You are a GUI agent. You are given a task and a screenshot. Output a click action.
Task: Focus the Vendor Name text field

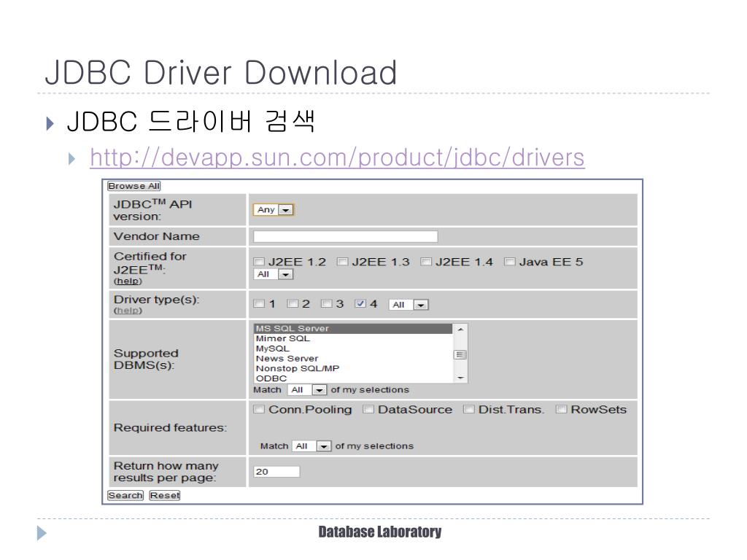345,237
